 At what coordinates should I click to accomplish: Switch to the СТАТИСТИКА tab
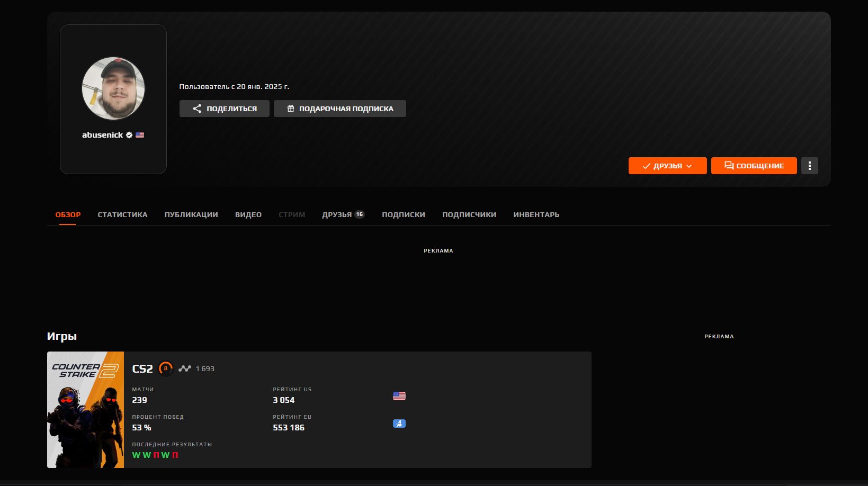(122, 214)
